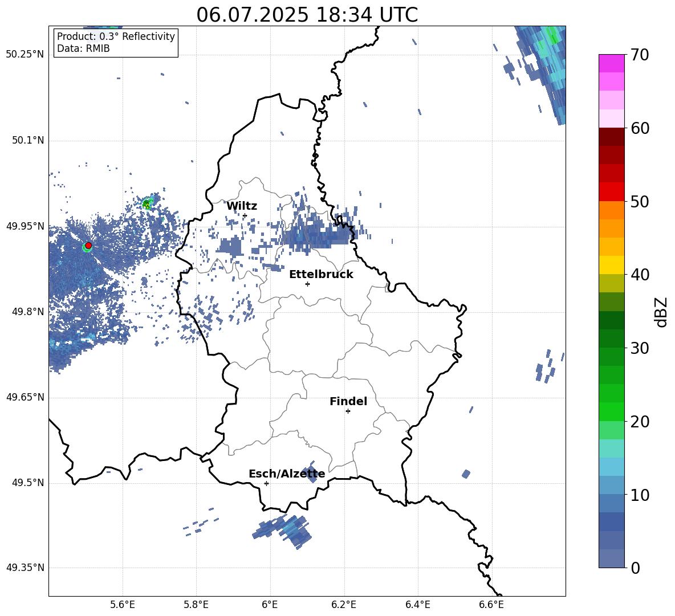Click the colorbar tick label 20
Screen dimensions: 675x616
tap(640, 421)
